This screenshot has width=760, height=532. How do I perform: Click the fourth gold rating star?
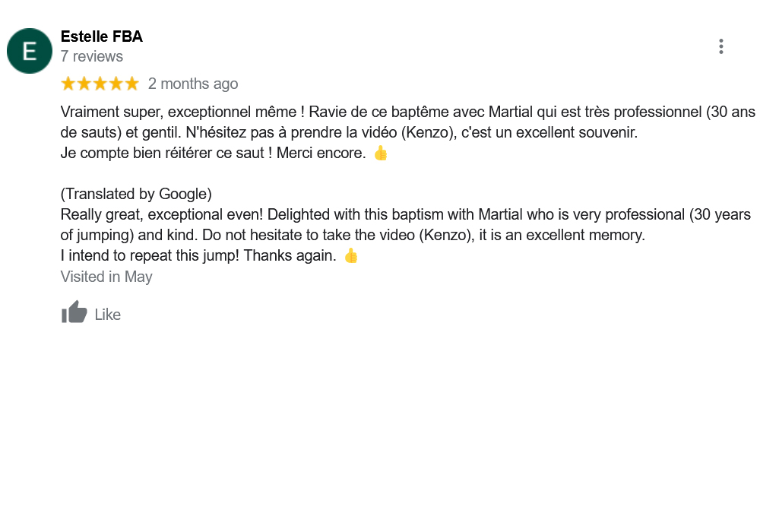click(116, 84)
